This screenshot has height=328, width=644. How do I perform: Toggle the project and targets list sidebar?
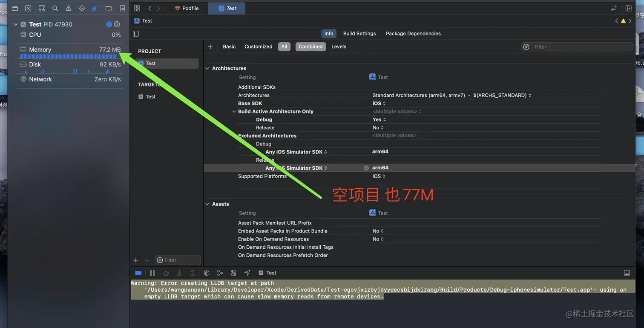tap(136, 34)
